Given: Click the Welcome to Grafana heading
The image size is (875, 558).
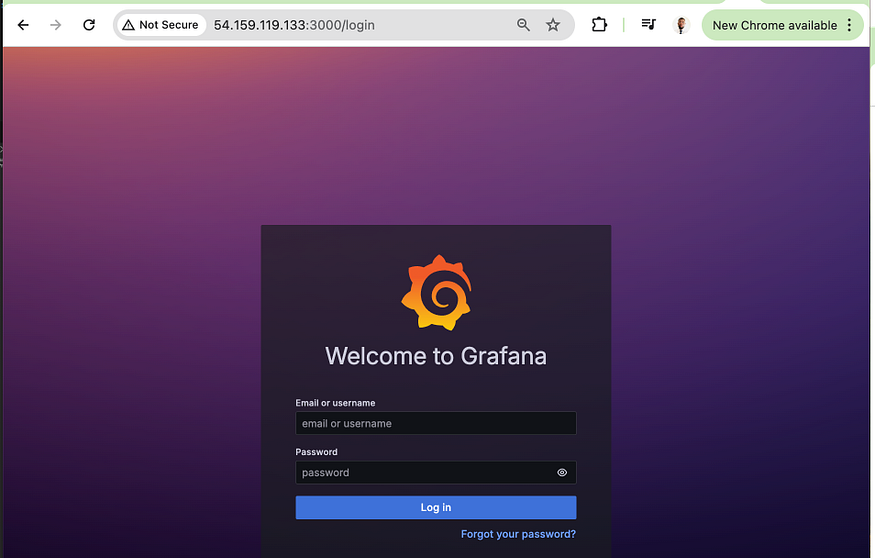Looking at the screenshot, I should click(436, 356).
